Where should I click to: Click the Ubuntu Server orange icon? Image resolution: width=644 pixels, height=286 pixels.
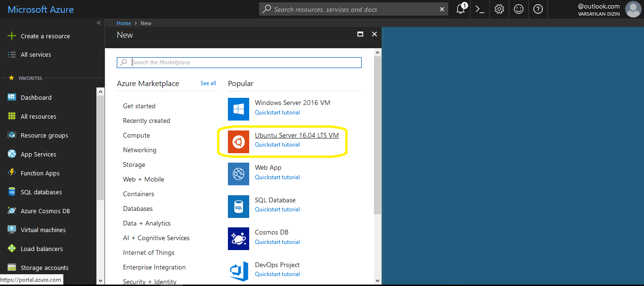pyautogui.click(x=238, y=141)
